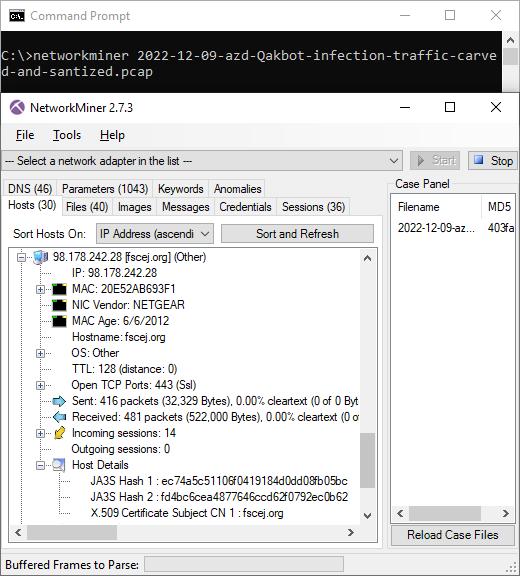
Task: Click the Sort and Refresh button
Action: tap(297, 234)
